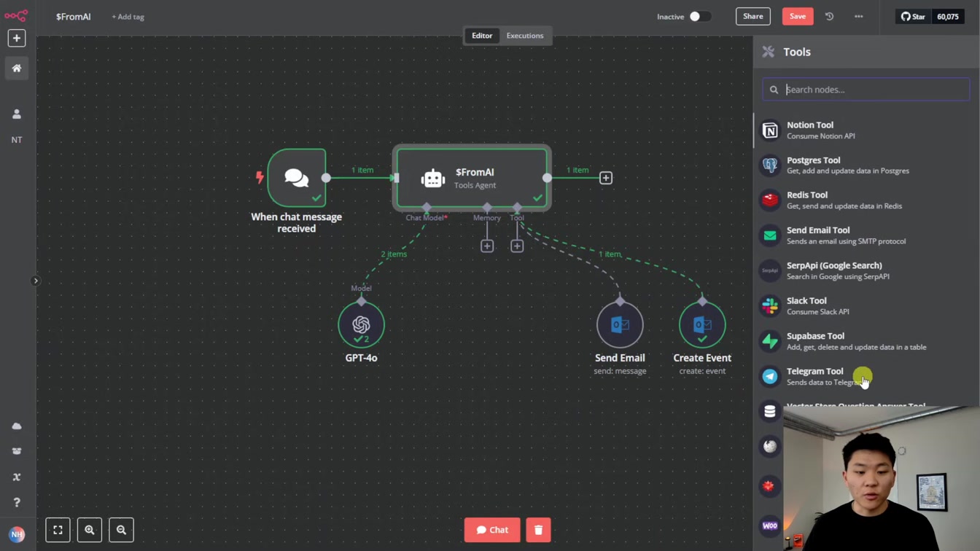Click the workflow name $FromAI
Image resolution: width=980 pixels, height=551 pixels.
[73, 17]
